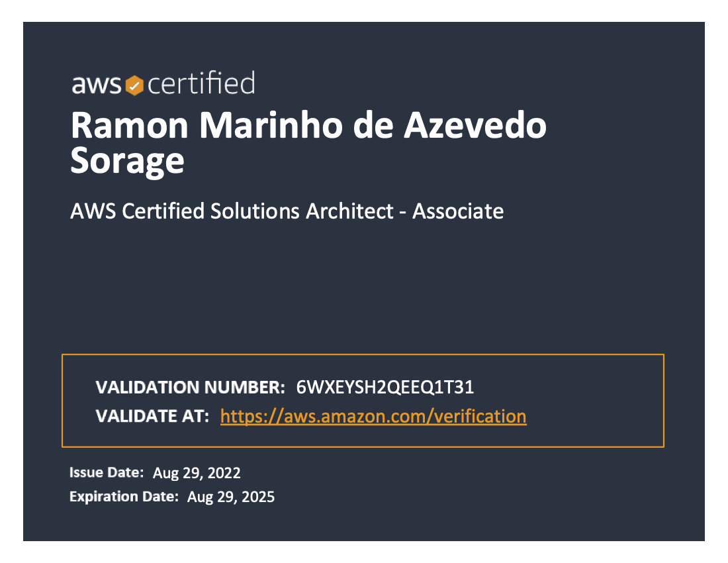This screenshot has height=563, width=728.
Task: Click the surname Azevedo
Action: (x=475, y=125)
